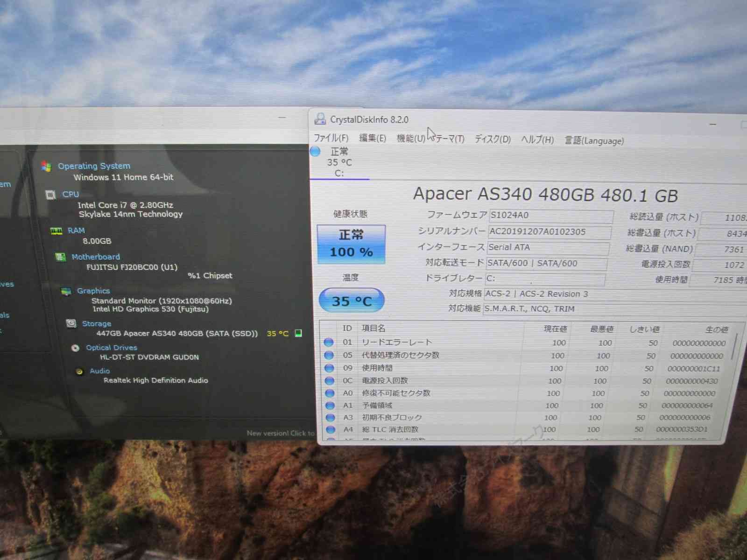
Task: Open the Optical Drives section link in Speccy
Action: pyautogui.click(x=112, y=348)
